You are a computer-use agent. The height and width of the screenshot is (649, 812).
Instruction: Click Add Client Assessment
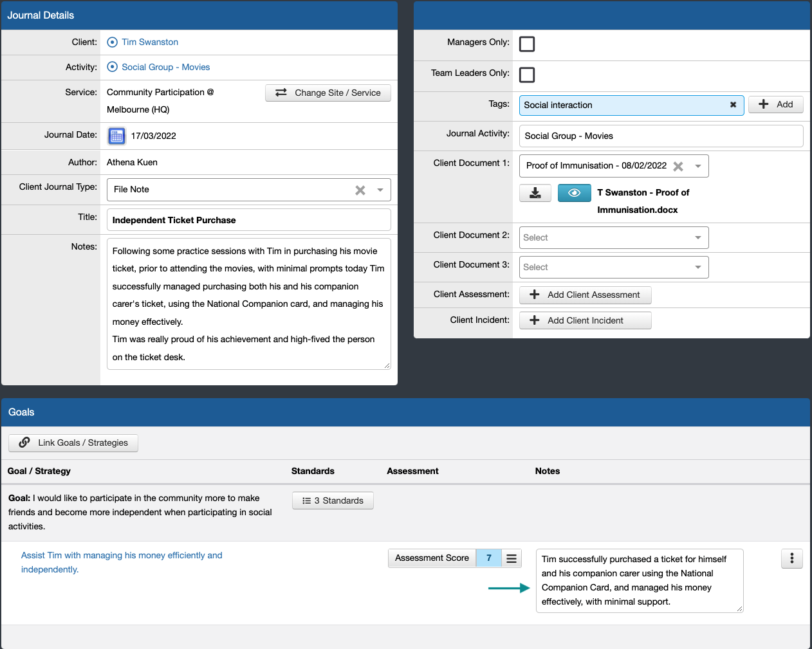(x=586, y=295)
